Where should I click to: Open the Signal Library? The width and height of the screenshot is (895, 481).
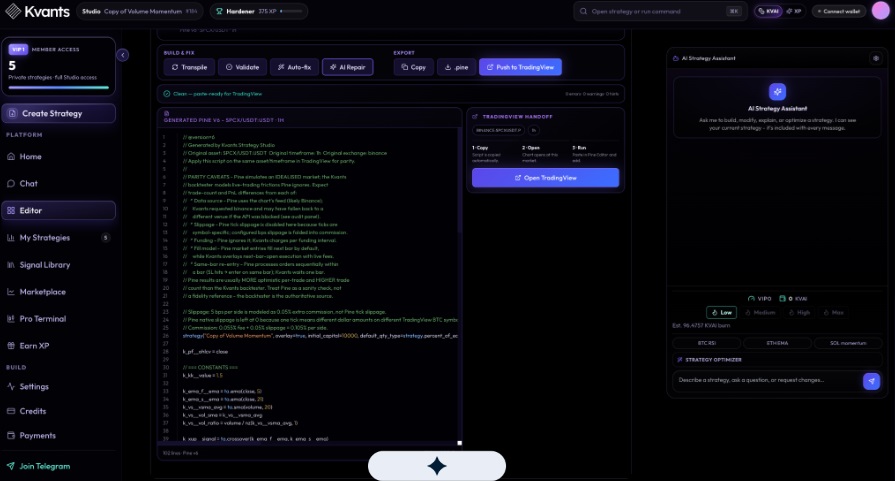click(x=58, y=265)
